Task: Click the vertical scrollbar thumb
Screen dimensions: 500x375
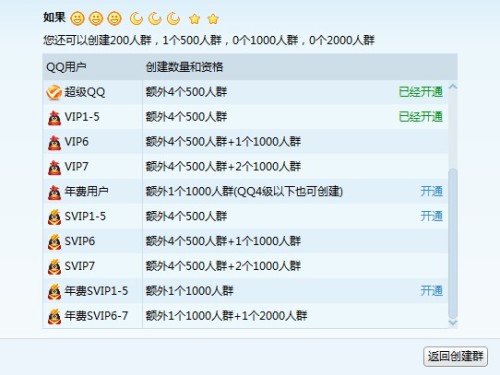Action: tap(453, 243)
